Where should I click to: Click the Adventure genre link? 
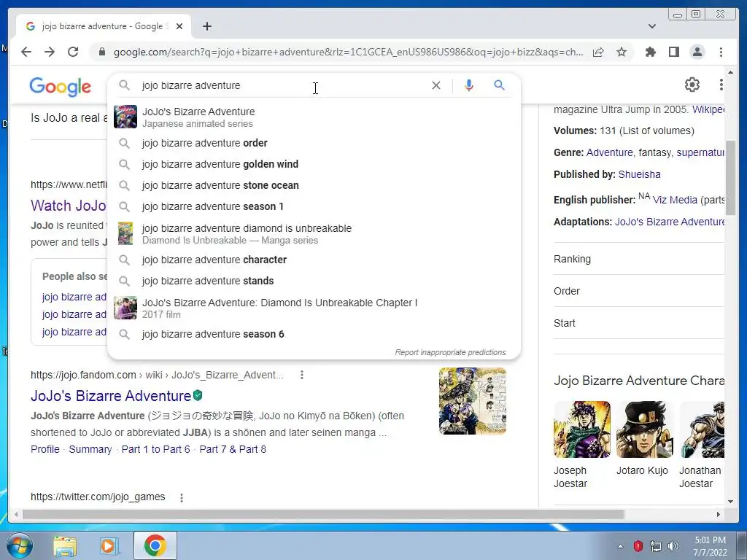click(609, 152)
